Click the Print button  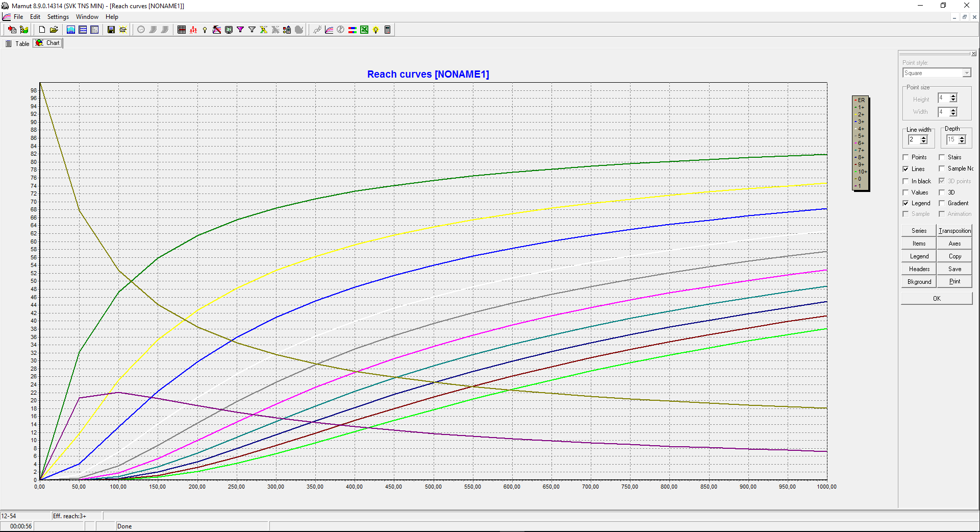(x=954, y=282)
